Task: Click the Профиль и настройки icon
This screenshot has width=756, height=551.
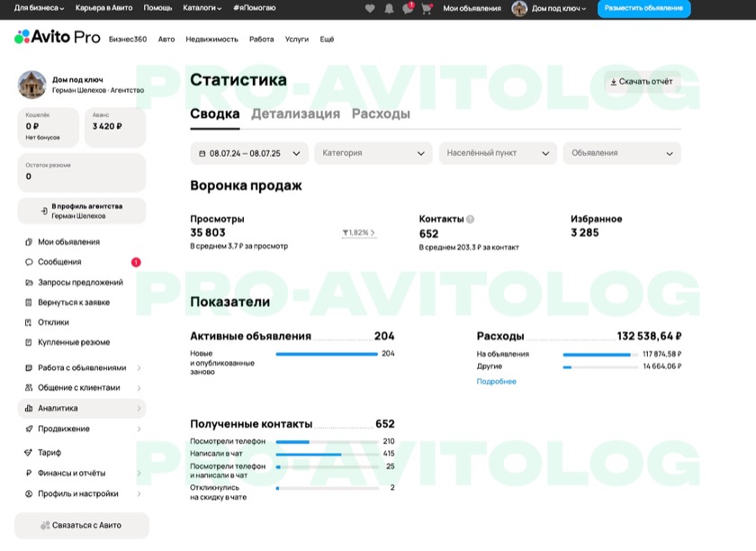Action: (29, 493)
